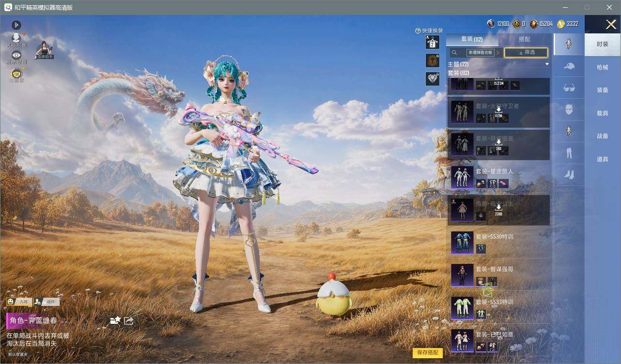
Task: Expand the top-left collapse arrow button
Action: tap(16, 25)
